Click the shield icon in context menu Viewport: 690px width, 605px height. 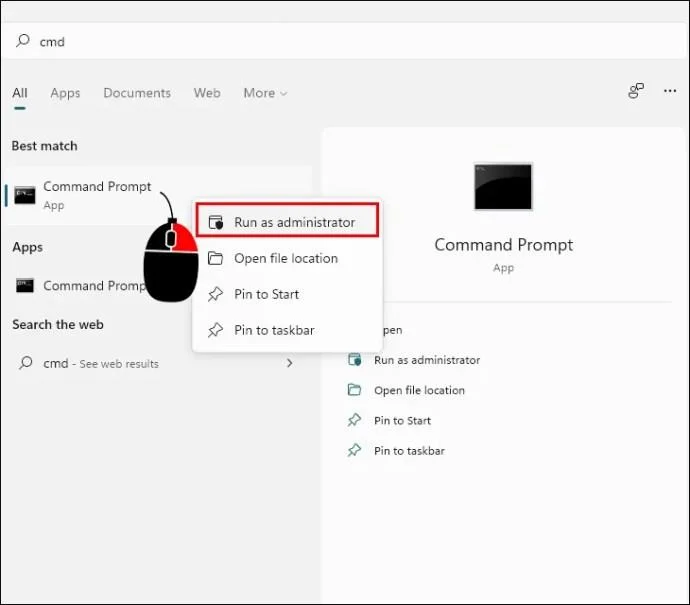pos(216,222)
